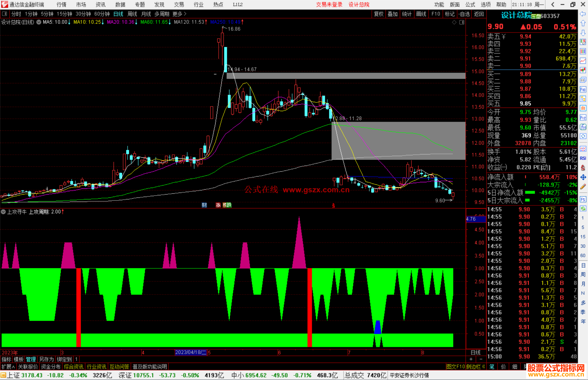Click the line trend chart sidebar icon
Image resolution: width=588 pixels, height=380 pixels.
click(583, 60)
